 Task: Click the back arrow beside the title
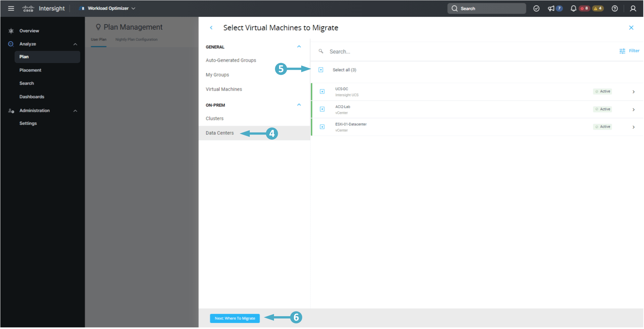[211, 28]
